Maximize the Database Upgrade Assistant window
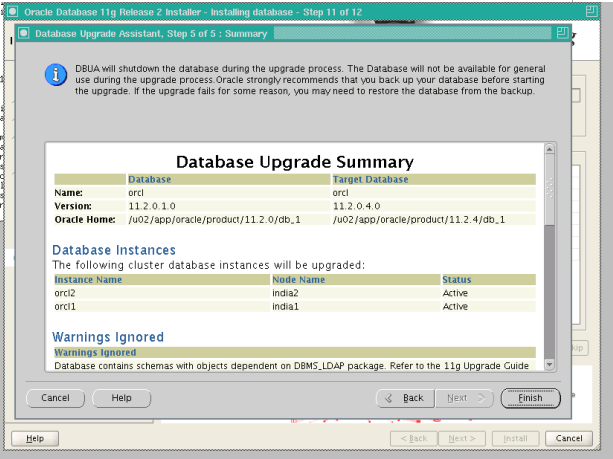The height and width of the screenshot is (459, 613). tap(562, 33)
